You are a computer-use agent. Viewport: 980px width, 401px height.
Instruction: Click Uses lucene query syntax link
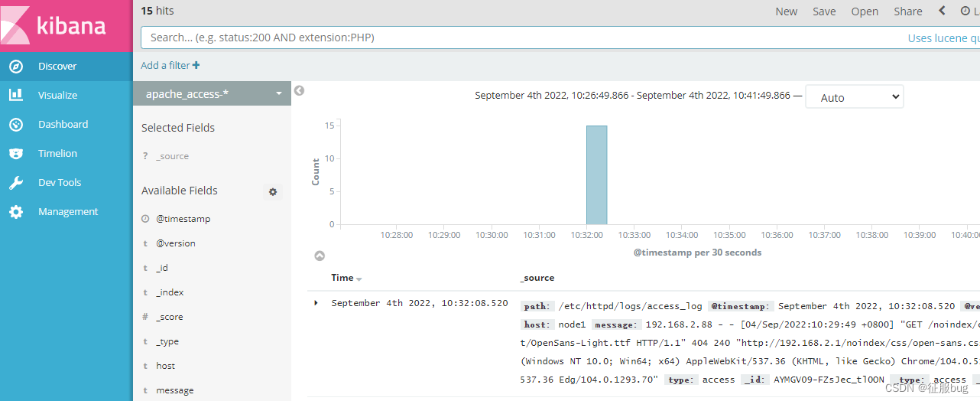click(944, 38)
